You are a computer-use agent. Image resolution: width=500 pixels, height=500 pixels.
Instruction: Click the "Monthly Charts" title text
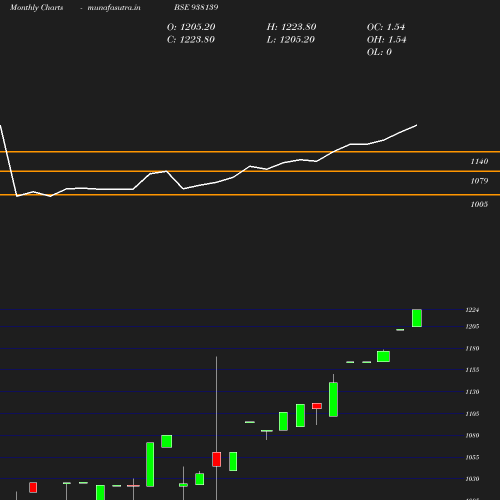point(36,7)
